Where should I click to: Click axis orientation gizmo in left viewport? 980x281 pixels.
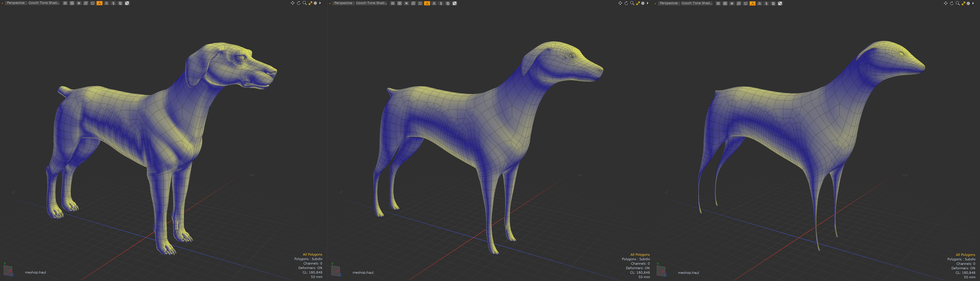(x=8, y=270)
